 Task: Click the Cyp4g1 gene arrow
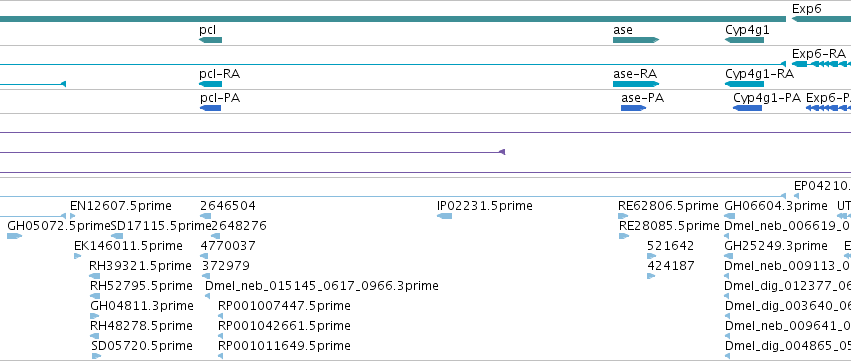tap(744, 40)
